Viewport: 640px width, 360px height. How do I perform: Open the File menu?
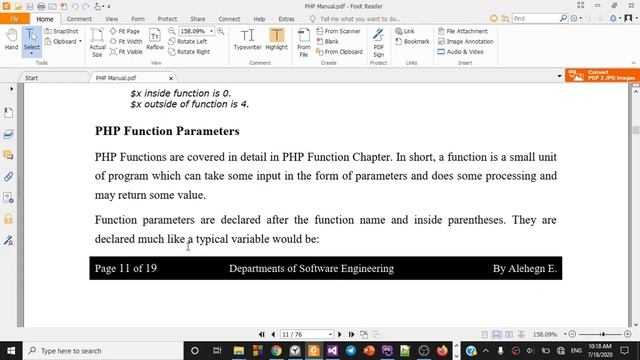[15, 19]
